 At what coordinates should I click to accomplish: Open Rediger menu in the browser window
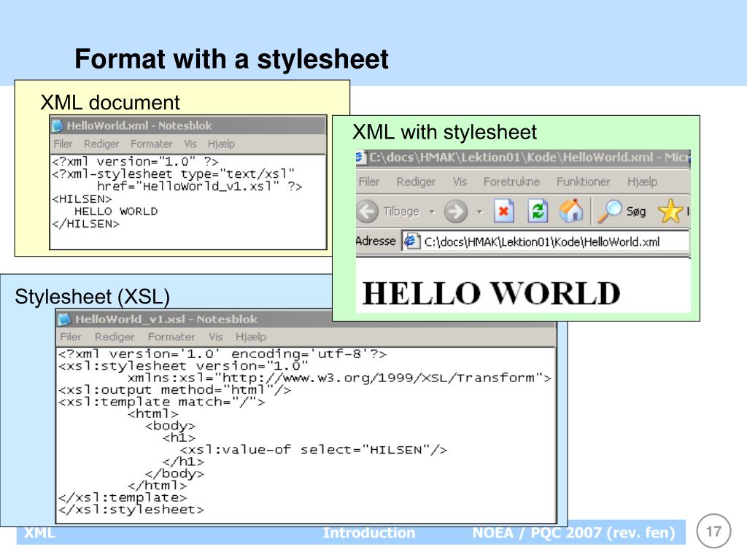[x=417, y=182]
